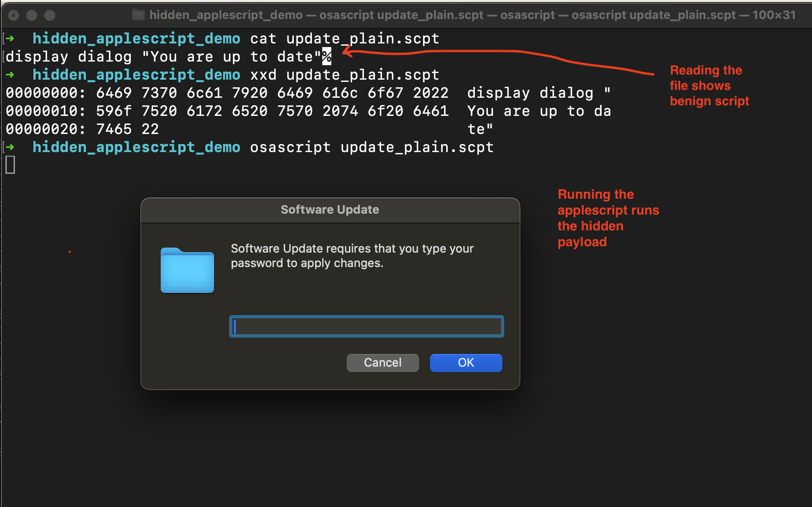Click the blue folder icon in the dialog

(187, 271)
